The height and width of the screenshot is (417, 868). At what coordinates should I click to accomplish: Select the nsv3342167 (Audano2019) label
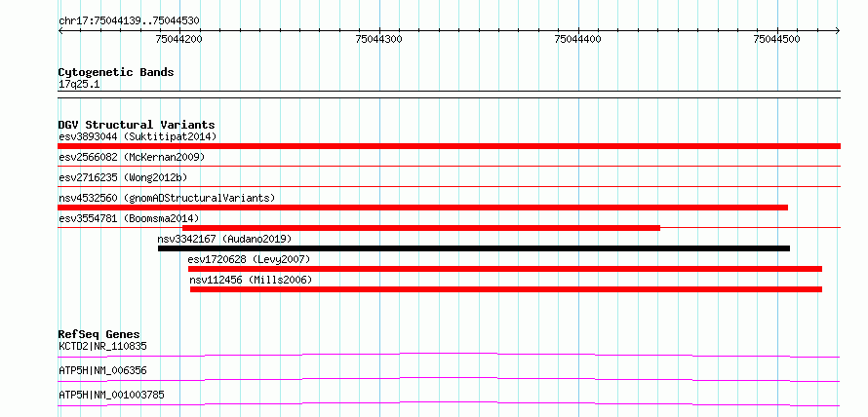click(x=224, y=239)
